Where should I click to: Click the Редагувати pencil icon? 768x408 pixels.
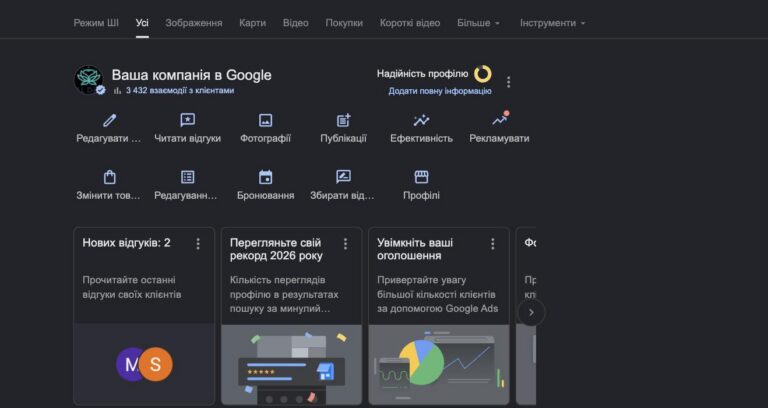click(110, 120)
